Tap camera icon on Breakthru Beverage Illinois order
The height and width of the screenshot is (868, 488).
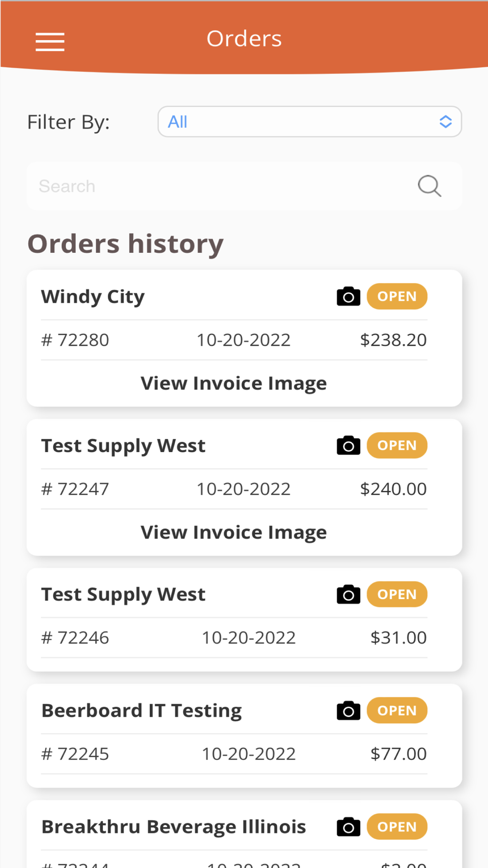[x=348, y=827]
